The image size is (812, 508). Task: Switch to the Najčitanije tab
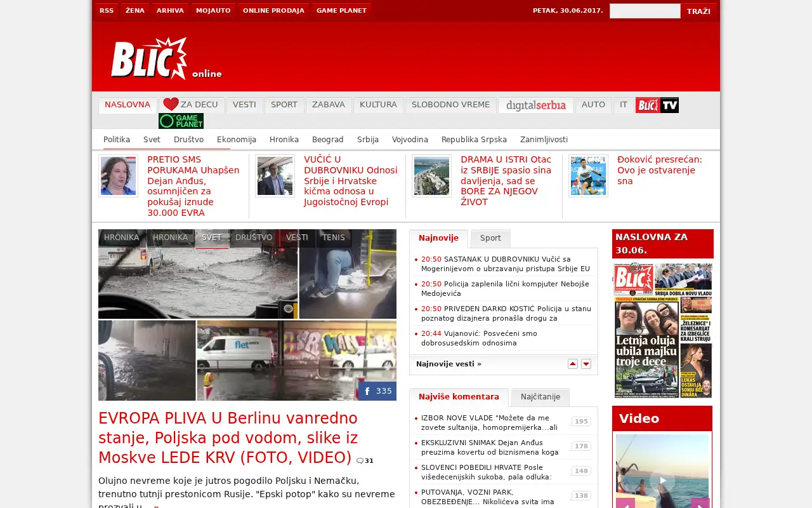point(540,397)
